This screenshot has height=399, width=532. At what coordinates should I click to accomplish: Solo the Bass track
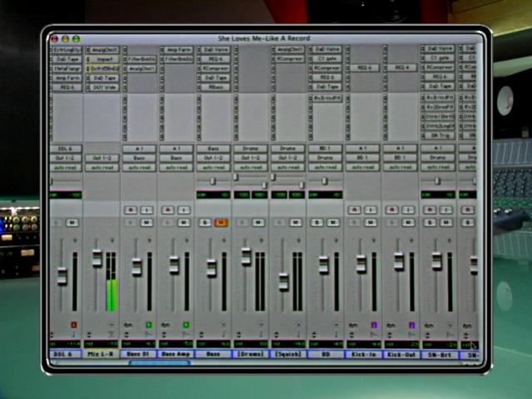206,222
